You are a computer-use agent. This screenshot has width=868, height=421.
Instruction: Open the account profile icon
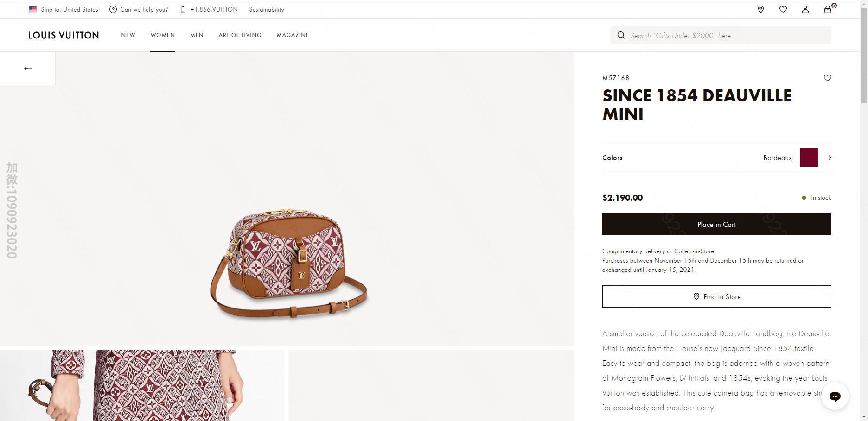click(x=805, y=9)
